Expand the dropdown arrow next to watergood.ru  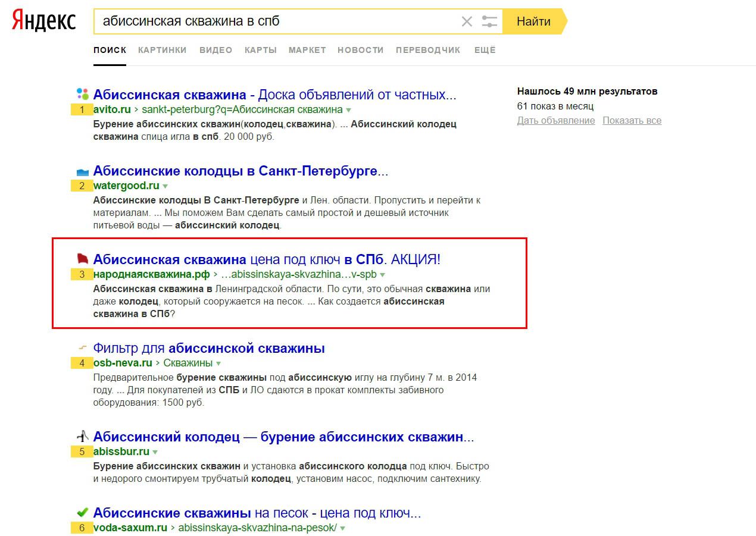coord(165,186)
